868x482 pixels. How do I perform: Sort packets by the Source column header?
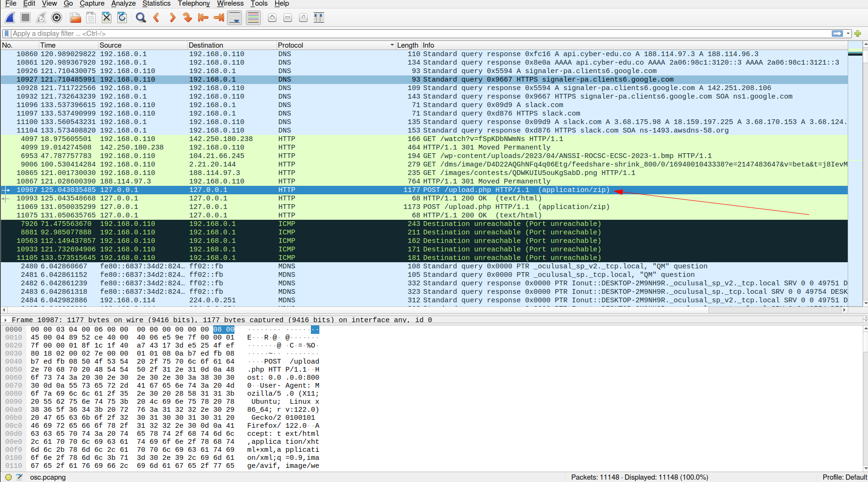pos(143,45)
